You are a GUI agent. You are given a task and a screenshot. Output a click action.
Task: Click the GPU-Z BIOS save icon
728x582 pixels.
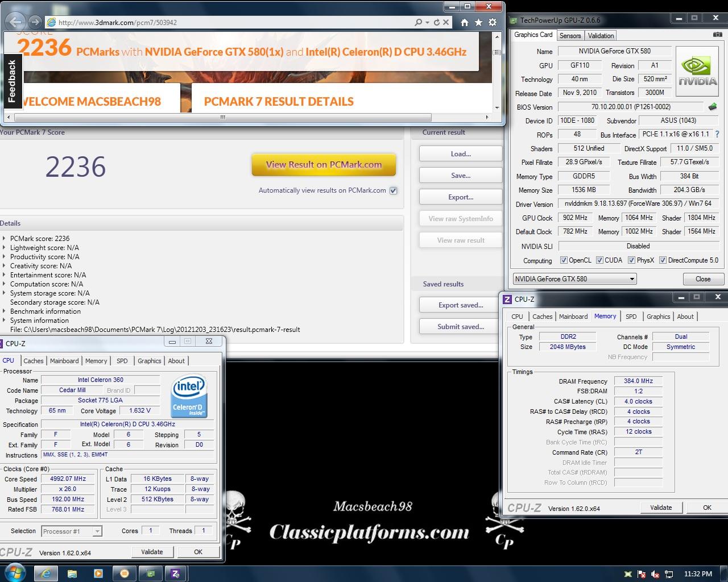point(713,106)
